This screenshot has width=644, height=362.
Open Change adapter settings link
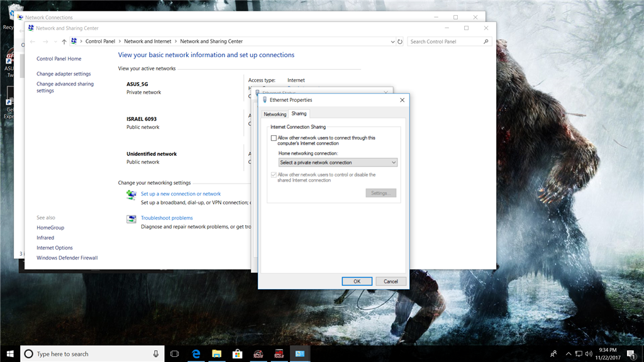click(x=64, y=74)
